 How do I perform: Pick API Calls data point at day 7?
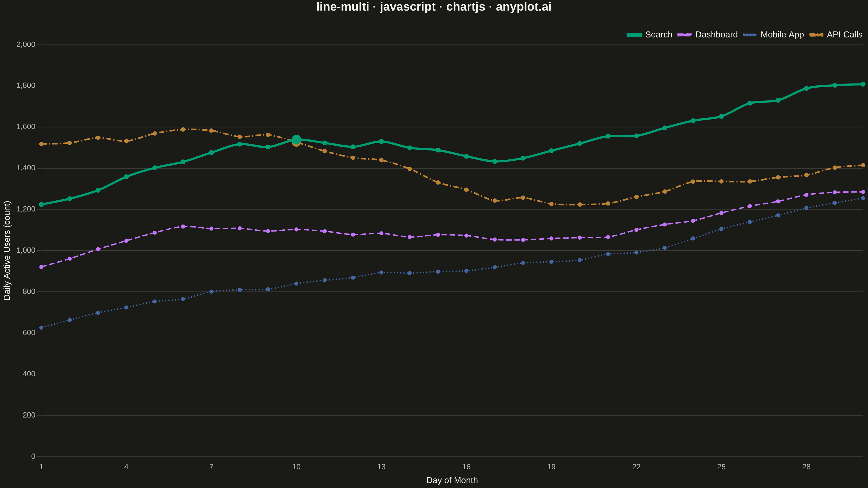coord(211,130)
